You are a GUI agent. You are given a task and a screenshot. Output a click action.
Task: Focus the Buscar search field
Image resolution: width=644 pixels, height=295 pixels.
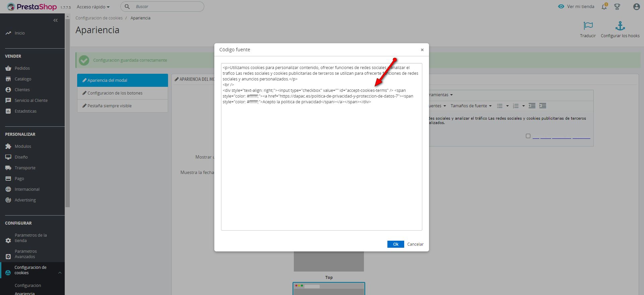coord(162,7)
